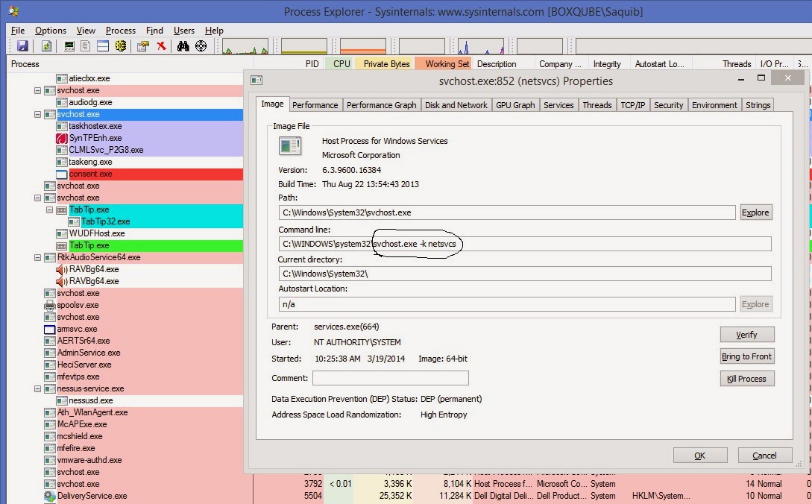Image resolution: width=812 pixels, height=504 pixels.
Task: Open the Properties toolbar icon
Action: tap(142, 45)
